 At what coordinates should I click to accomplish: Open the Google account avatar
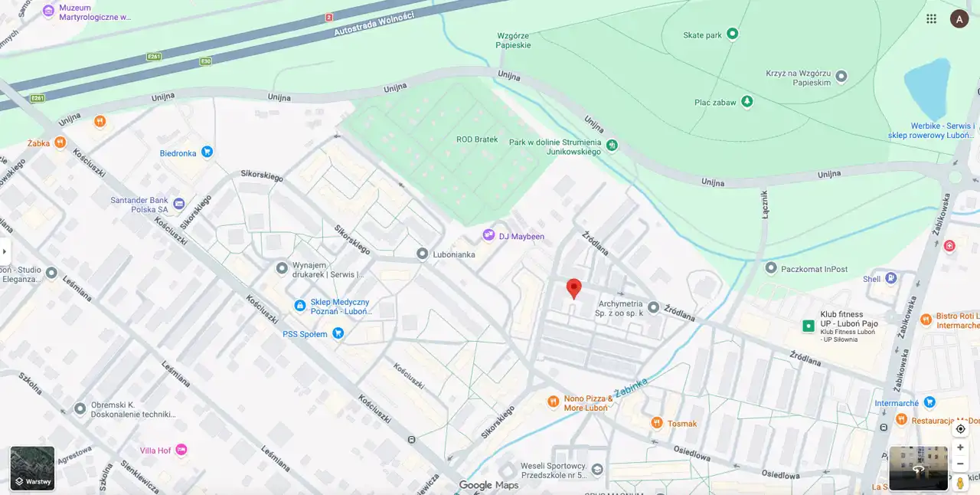pos(959,18)
